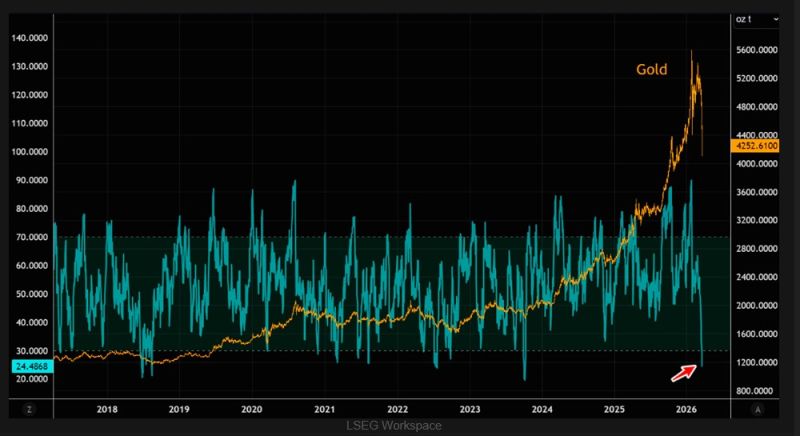Screen dimensions: 800x436
Task: Click the 2024 label on the time axis
Action: pos(542,409)
